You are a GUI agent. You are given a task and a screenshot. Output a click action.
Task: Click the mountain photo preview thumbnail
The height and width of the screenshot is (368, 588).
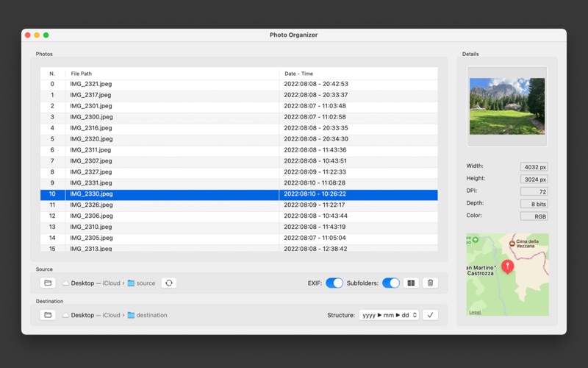(x=507, y=106)
